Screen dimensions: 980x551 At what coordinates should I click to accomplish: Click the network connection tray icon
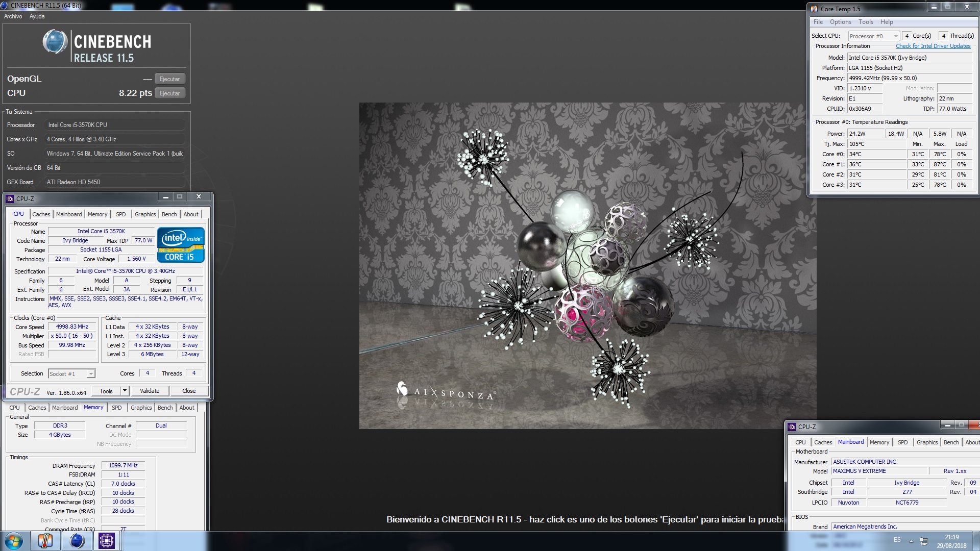923,541
